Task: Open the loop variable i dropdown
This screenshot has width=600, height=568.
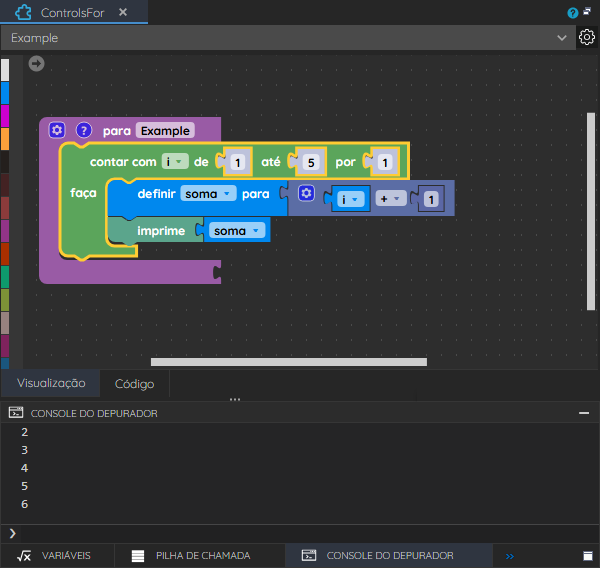Action: coord(175,161)
